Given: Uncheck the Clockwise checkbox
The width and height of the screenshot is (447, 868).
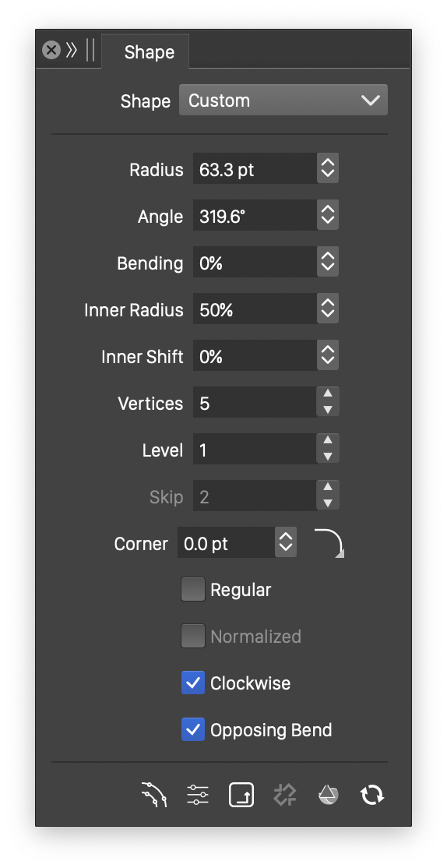Looking at the screenshot, I should pyautogui.click(x=193, y=683).
